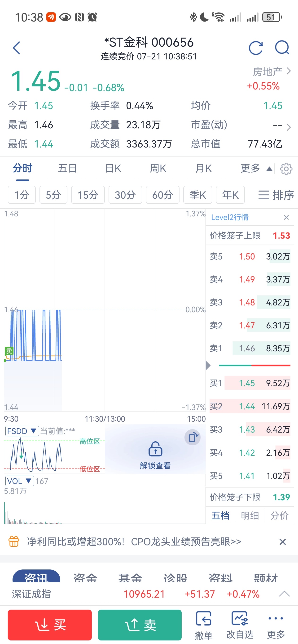This screenshot has height=644, width=298.
Task: Select the 60分 period button
Action: point(163,195)
